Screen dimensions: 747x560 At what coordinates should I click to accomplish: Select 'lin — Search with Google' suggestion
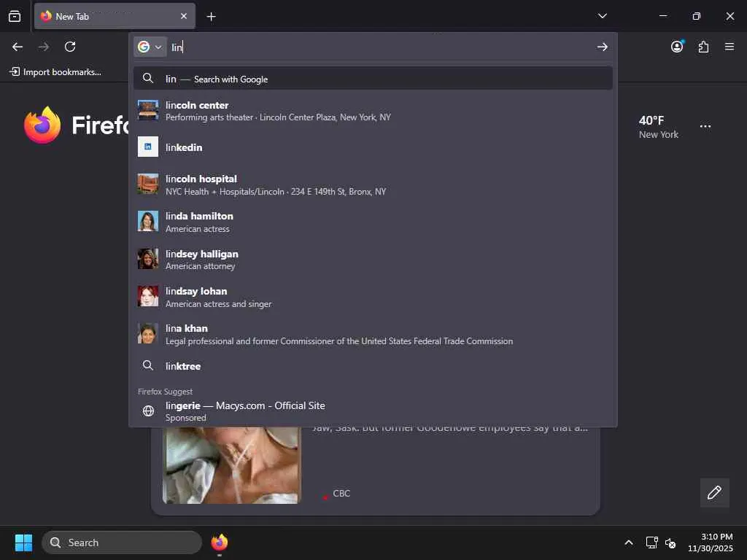[373, 79]
